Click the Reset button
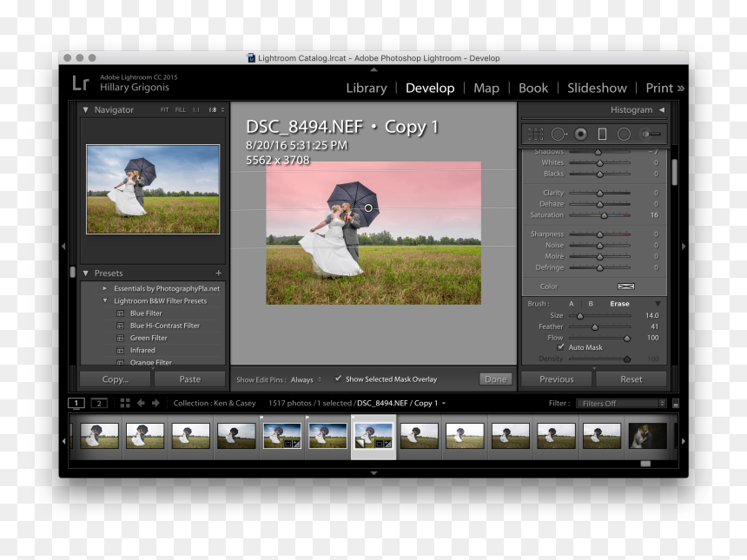This screenshot has height=560, width=747. coord(631,379)
